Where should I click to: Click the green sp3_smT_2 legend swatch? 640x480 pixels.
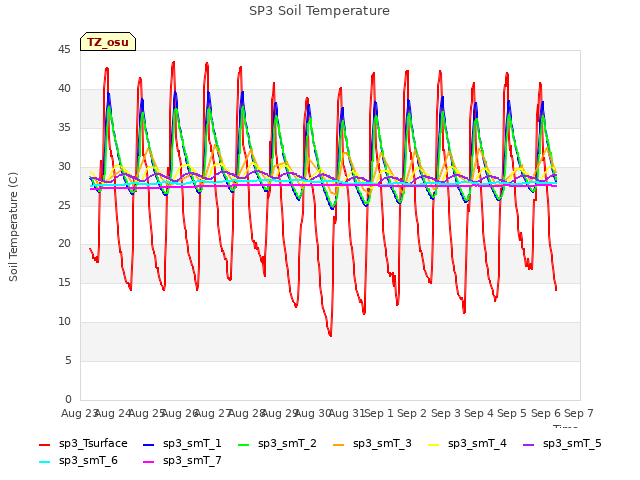pyautogui.click(x=244, y=444)
